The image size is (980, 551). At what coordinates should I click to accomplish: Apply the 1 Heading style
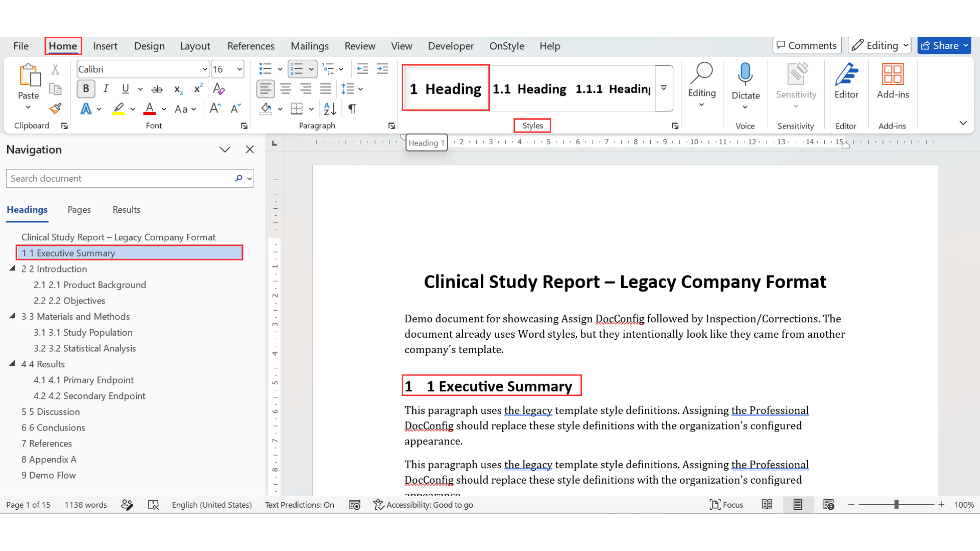pyautogui.click(x=446, y=89)
